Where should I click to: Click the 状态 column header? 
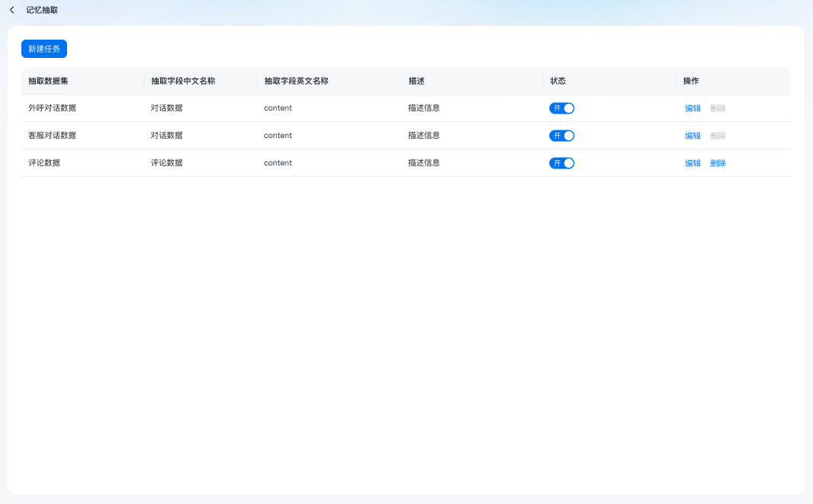(558, 80)
